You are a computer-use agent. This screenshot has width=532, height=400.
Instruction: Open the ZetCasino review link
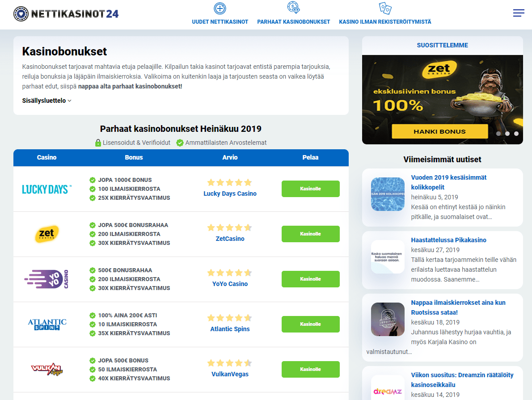coord(230,239)
